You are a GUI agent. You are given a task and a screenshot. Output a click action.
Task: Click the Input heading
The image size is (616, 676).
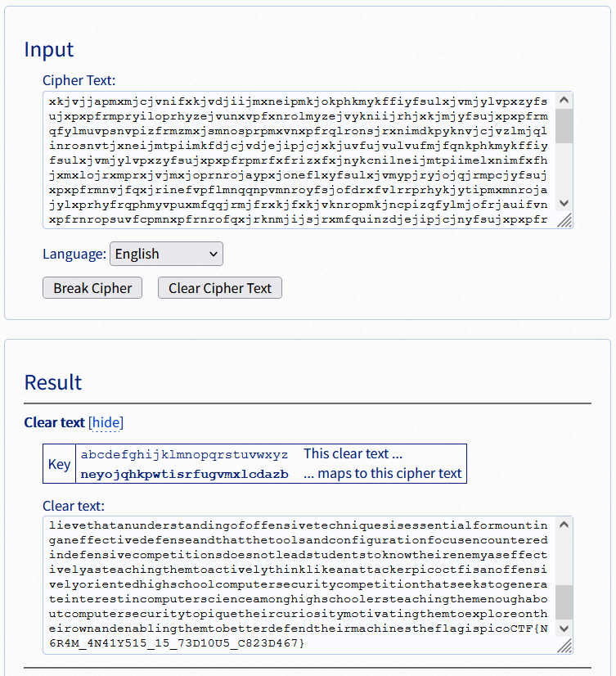(49, 49)
